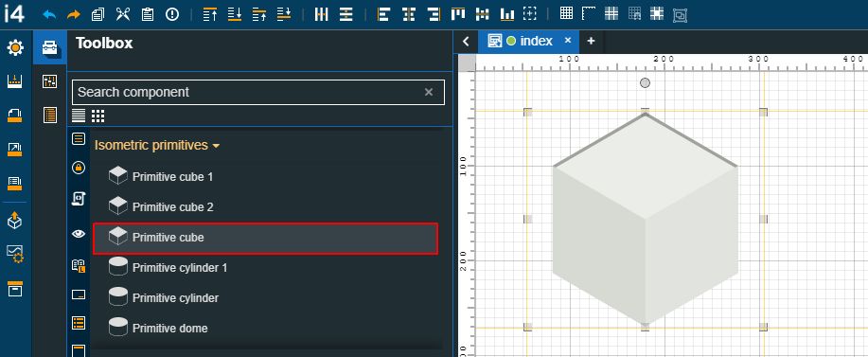Toggle the guidelines icon

click(x=611, y=14)
